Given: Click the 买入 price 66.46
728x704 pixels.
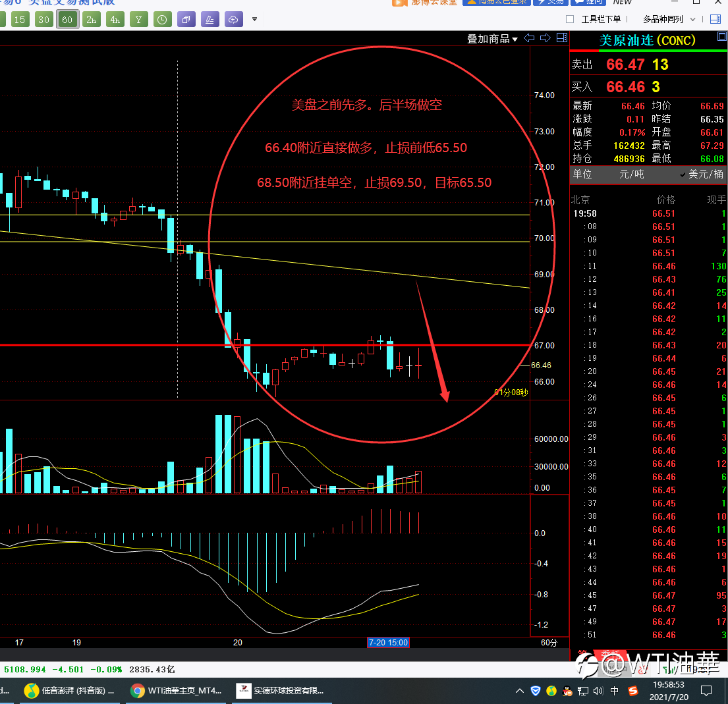Looking at the screenshot, I should [625, 87].
